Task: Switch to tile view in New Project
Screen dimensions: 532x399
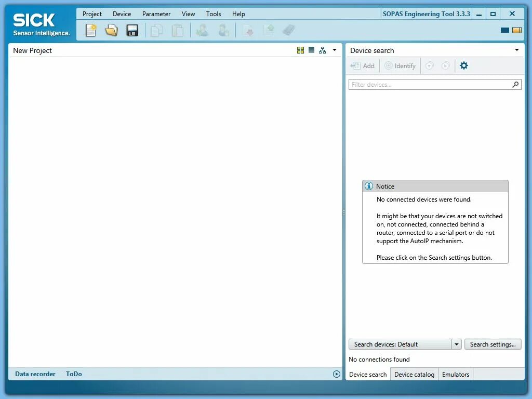Action: pyautogui.click(x=300, y=50)
